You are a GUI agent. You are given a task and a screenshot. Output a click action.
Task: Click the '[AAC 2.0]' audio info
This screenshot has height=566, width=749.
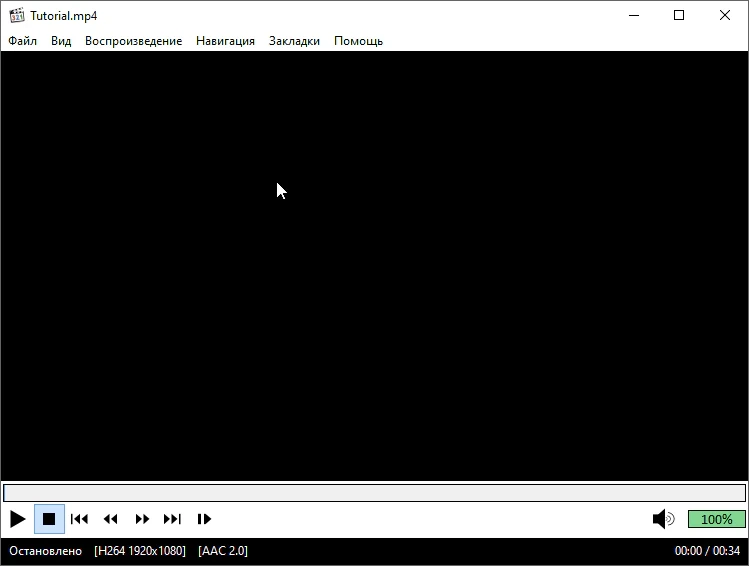pos(223,551)
